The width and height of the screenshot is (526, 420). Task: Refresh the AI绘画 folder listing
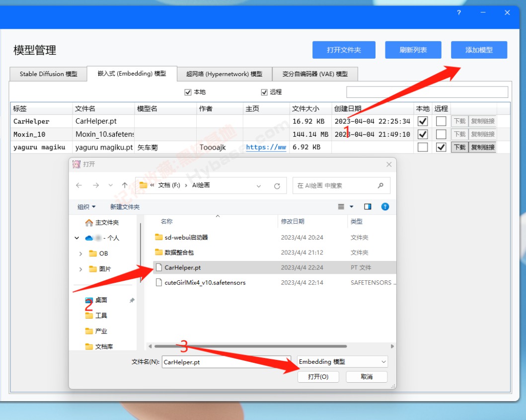click(x=277, y=186)
